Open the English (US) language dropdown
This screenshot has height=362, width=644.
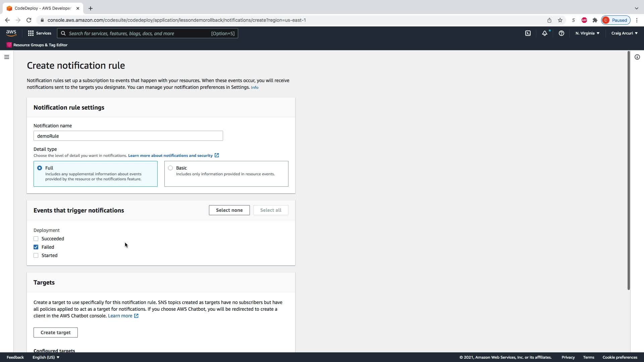coord(46,357)
